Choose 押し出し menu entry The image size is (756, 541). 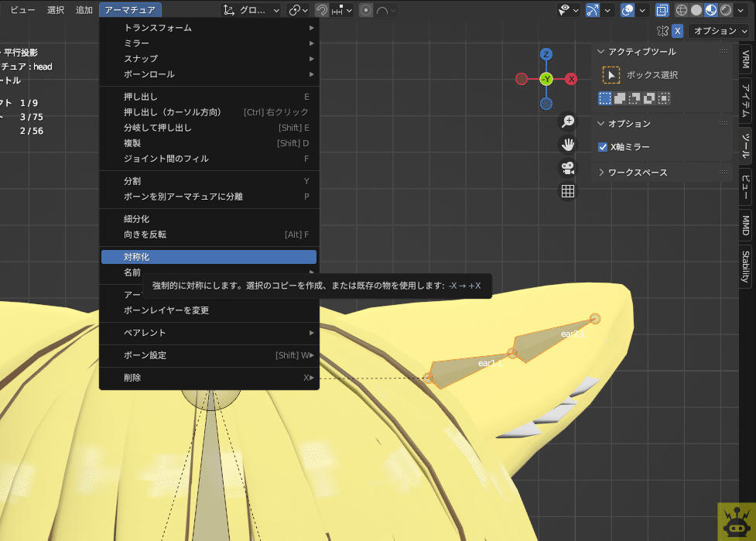209,97
